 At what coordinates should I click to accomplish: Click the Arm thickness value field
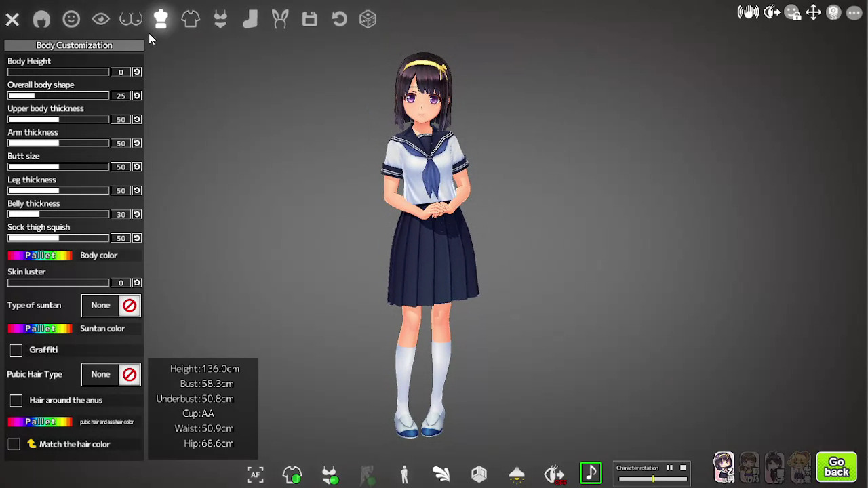click(x=121, y=143)
